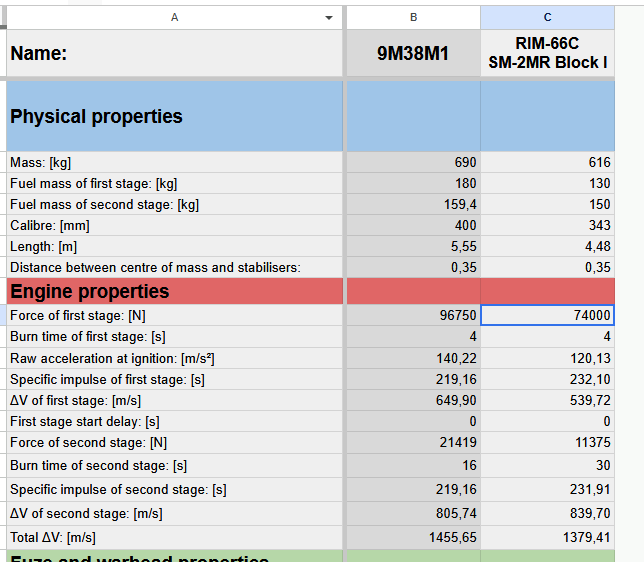The width and height of the screenshot is (644, 562).
Task: Click 'First stage start delay: [s]' label
Action: coord(85,421)
